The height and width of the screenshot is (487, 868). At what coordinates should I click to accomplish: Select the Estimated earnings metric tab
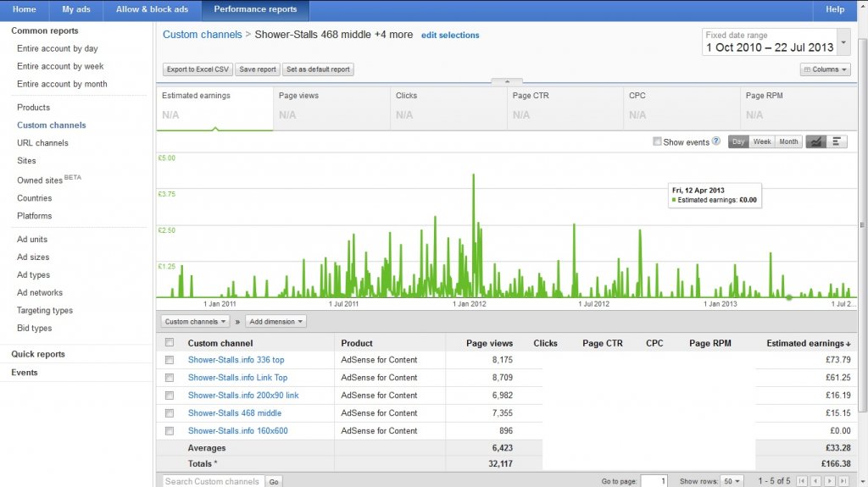coord(214,108)
